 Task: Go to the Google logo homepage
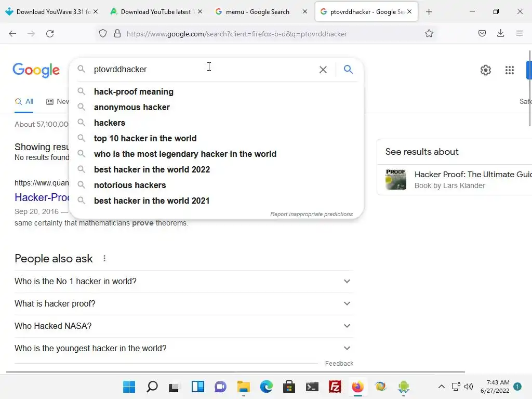[x=36, y=70]
